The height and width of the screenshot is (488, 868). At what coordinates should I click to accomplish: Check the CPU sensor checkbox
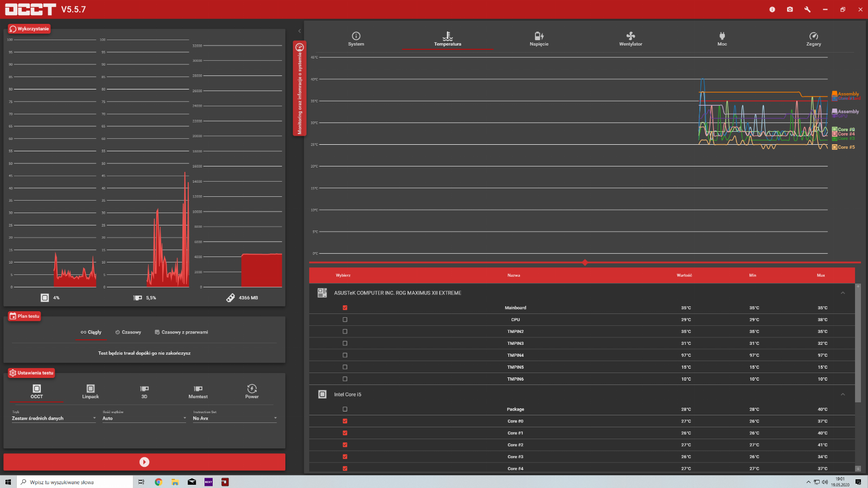click(x=345, y=320)
